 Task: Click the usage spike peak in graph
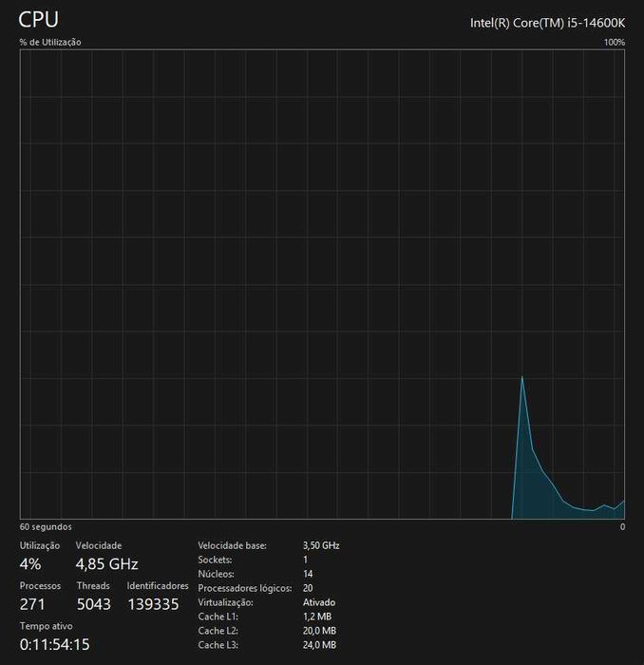click(x=521, y=376)
